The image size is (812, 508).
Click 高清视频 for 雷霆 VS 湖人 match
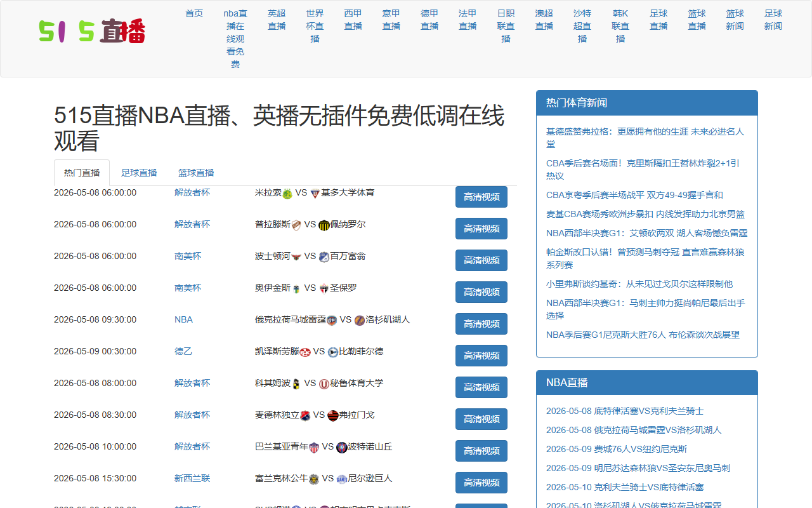click(481, 324)
